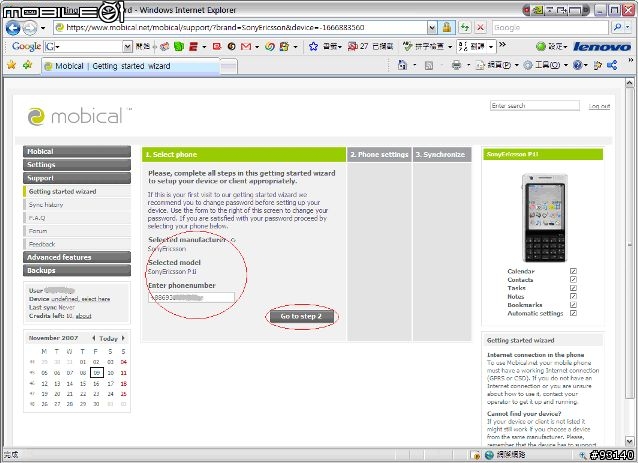Open the Google toolbar search box dropdown

click(127, 47)
